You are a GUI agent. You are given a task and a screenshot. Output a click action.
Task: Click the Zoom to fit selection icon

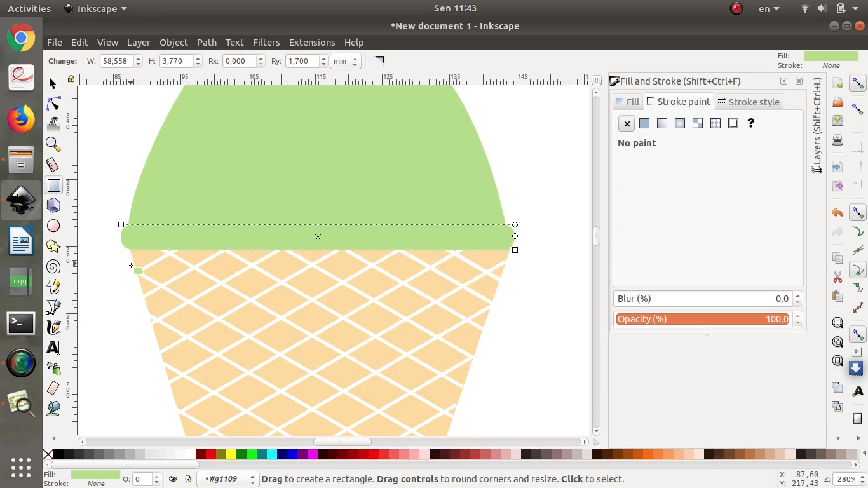[837, 323]
